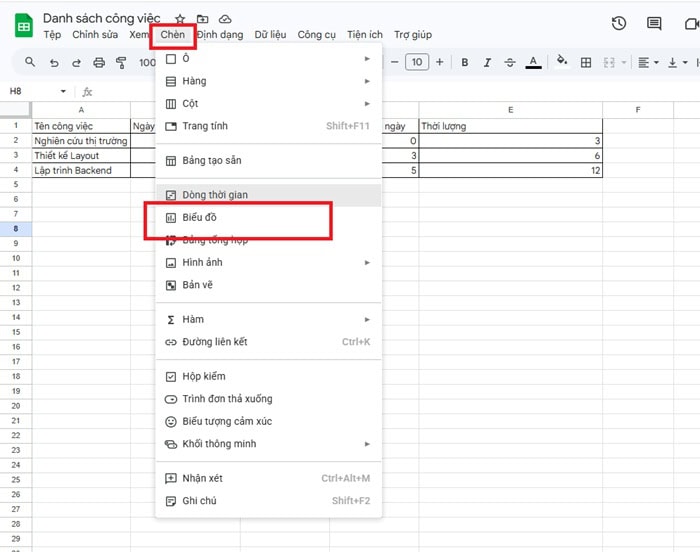
Task: Click the cell borders icon
Action: click(586, 63)
